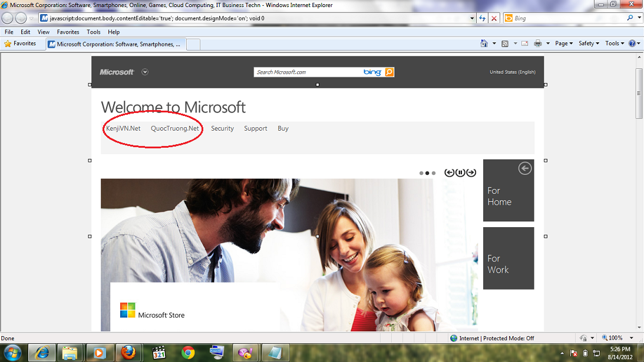644x362 pixels.
Task: Click the family photo banner image
Action: pyautogui.click(x=289, y=254)
